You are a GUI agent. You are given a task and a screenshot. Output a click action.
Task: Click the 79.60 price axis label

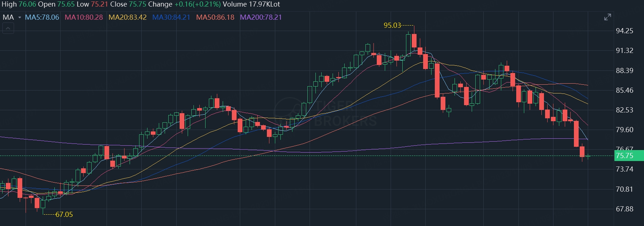(x=624, y=130)
